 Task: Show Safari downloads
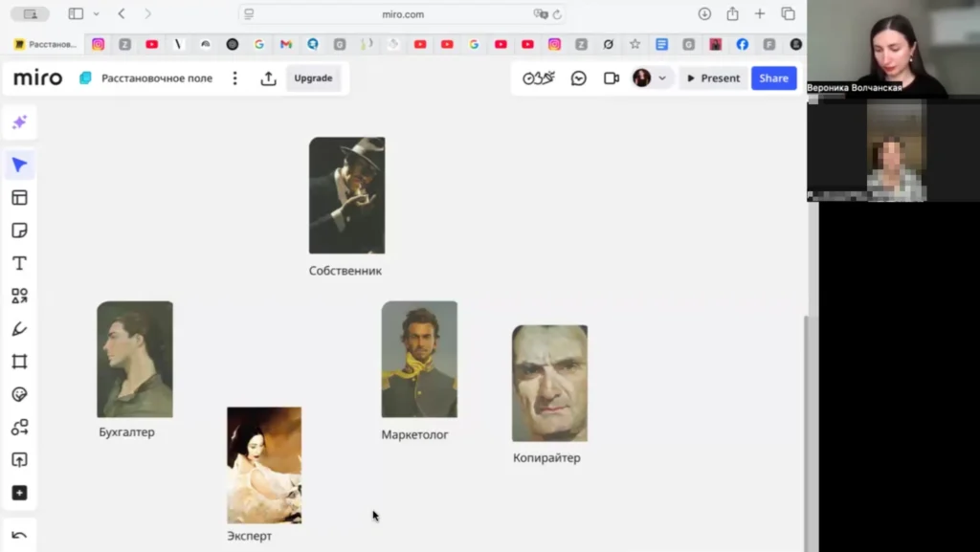(704, 13)
